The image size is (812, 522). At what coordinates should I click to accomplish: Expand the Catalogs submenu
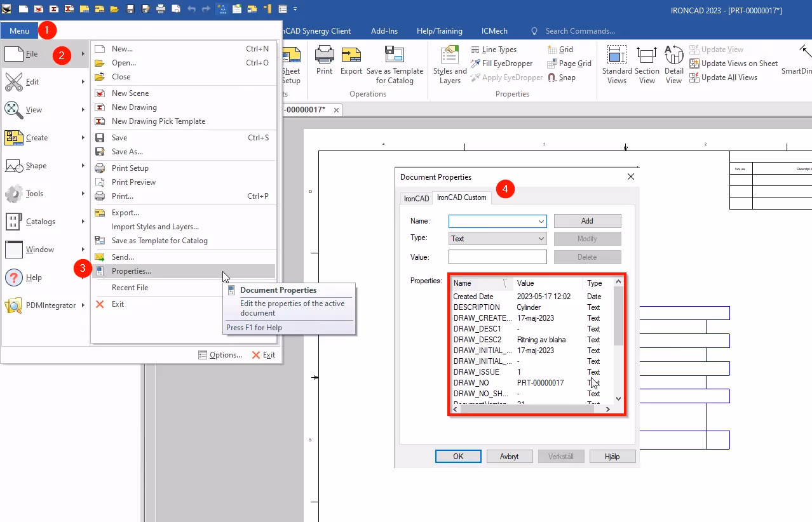(45, 222)
